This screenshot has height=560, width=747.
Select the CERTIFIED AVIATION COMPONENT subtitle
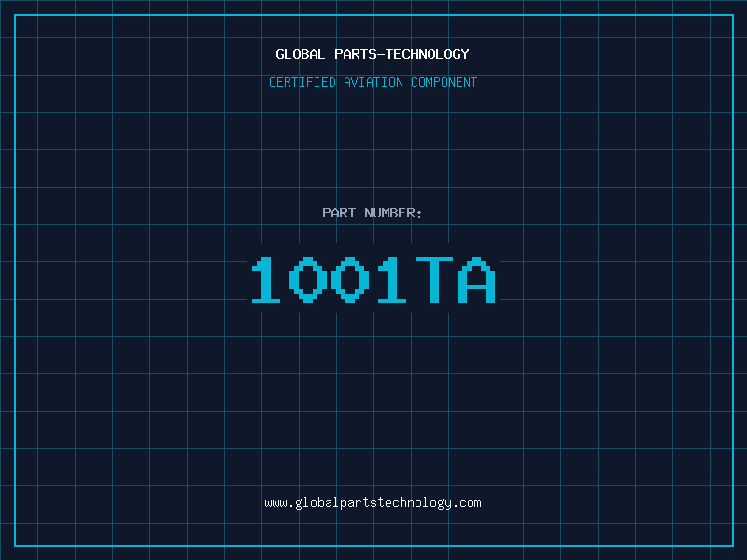coord(373,82)
